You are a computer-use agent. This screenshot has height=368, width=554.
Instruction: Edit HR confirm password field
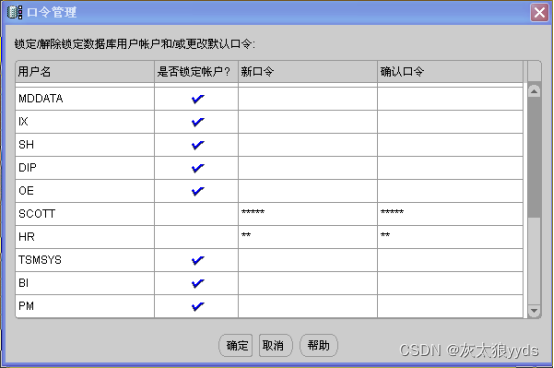(x=450, y=237)
